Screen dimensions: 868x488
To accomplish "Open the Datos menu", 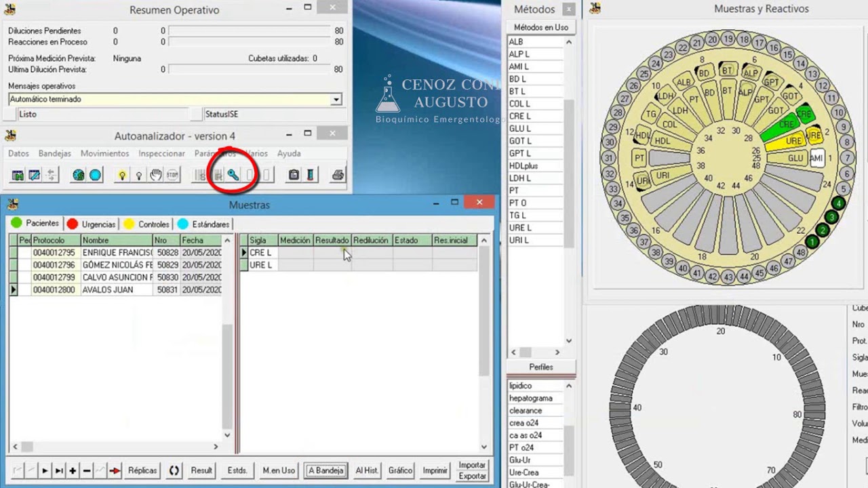I will [x=18, y=154].
